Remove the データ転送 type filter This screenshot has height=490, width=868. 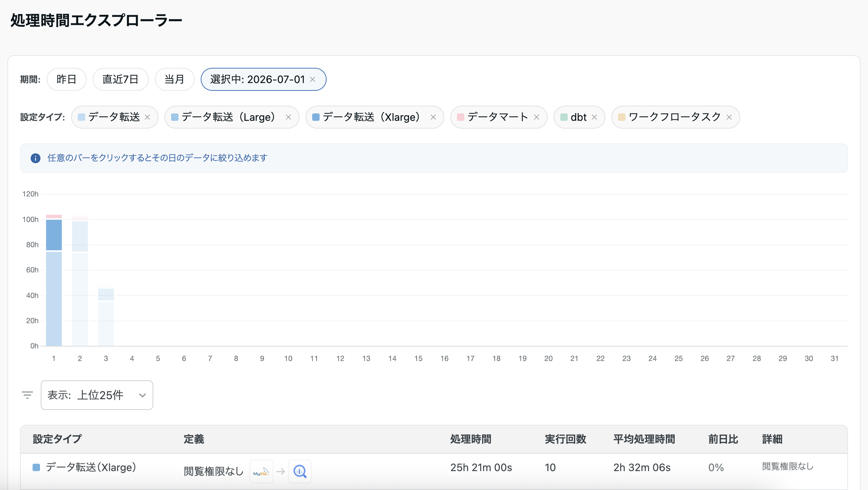click(x=147, y=117)
